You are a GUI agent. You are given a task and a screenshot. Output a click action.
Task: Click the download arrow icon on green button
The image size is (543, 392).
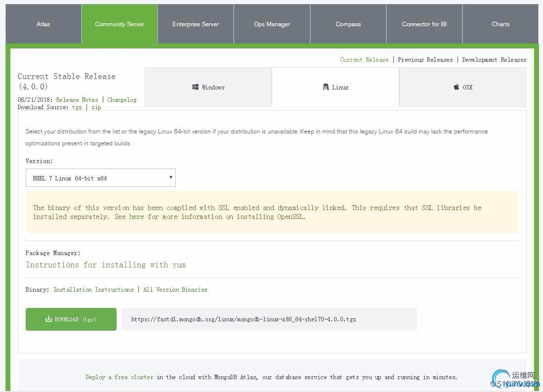click(x=48, y=319)
